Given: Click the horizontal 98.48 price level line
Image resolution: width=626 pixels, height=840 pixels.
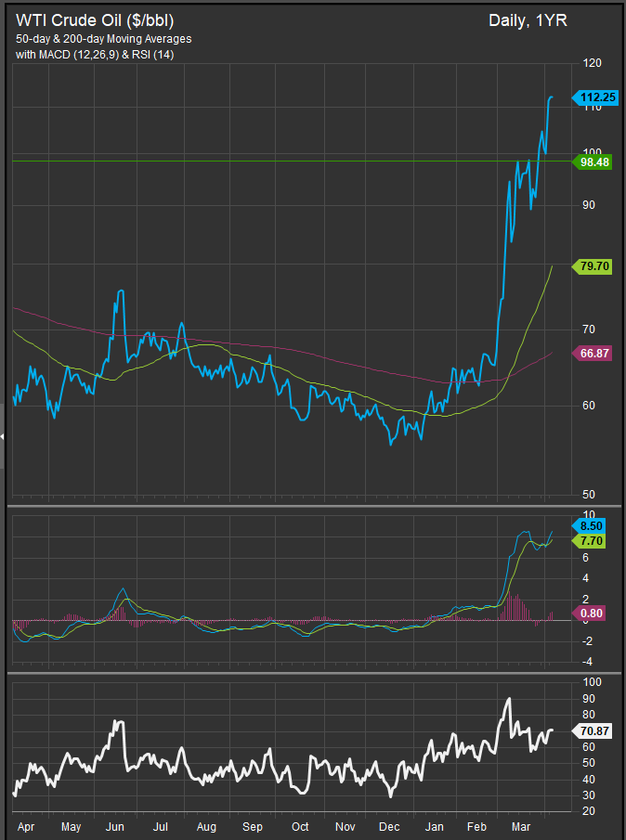Looking at the screenshot, I should click(x=279, y=162).
